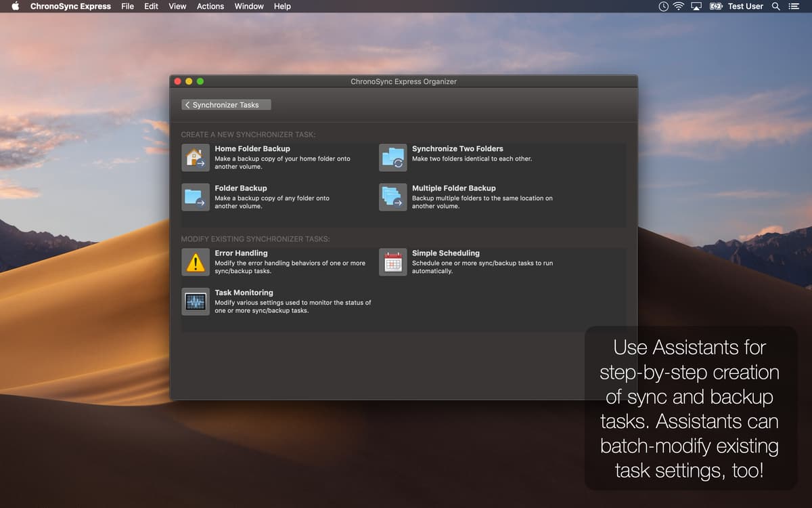Open the battery status indicator

(715, 6)
